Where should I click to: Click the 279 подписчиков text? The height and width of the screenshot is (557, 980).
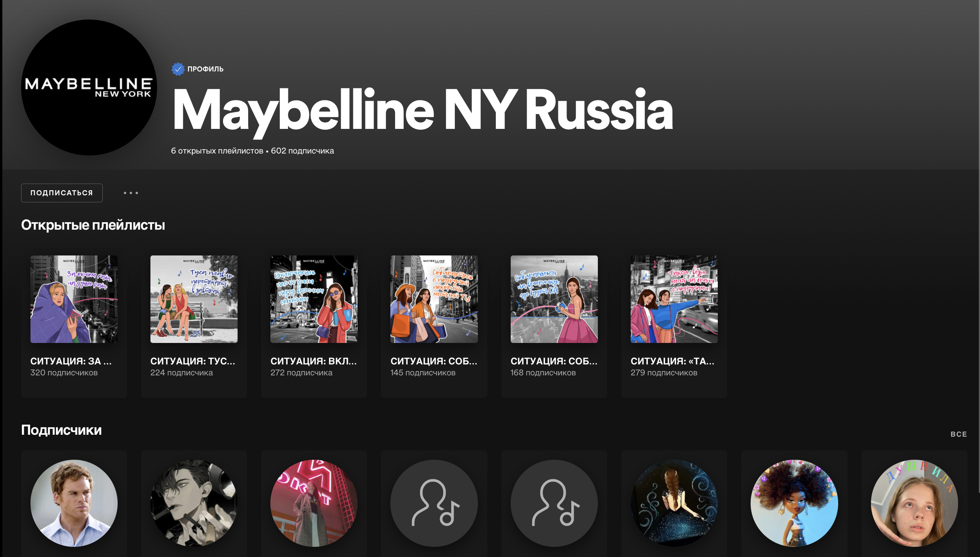point(664,373)
